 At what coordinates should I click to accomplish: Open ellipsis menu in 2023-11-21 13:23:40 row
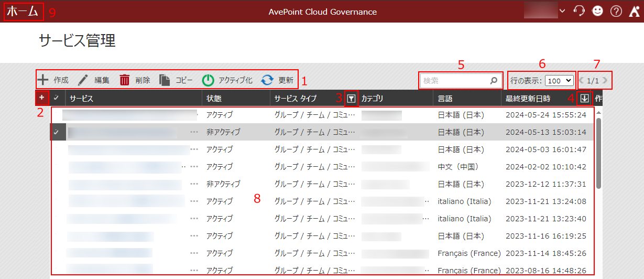tap(194, 219)
